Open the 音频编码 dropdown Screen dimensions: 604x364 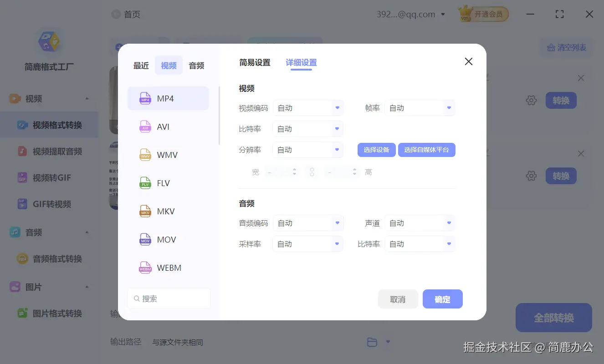[x=308, y=223]
